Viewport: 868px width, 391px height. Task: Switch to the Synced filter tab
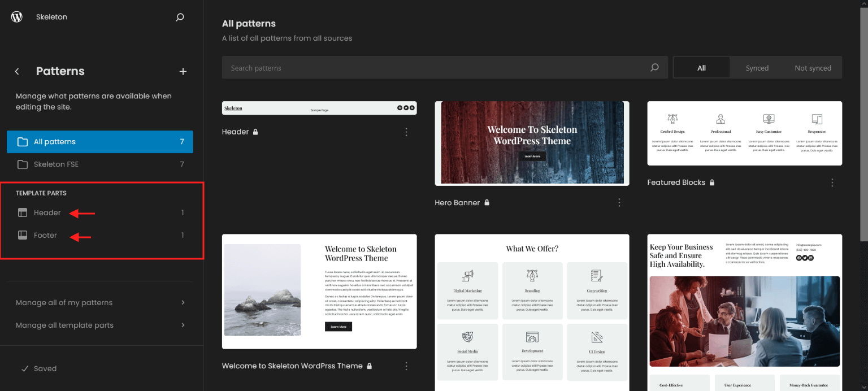pyautogui.click(x=757, y=68)
